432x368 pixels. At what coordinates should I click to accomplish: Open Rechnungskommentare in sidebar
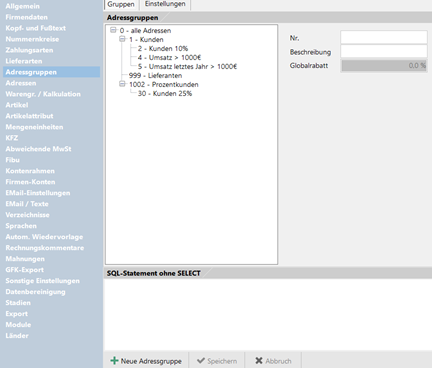pos(45,248)
